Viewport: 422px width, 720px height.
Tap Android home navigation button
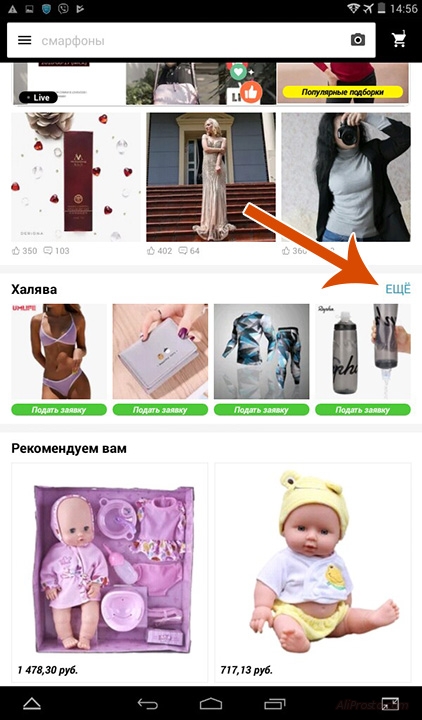211,704
